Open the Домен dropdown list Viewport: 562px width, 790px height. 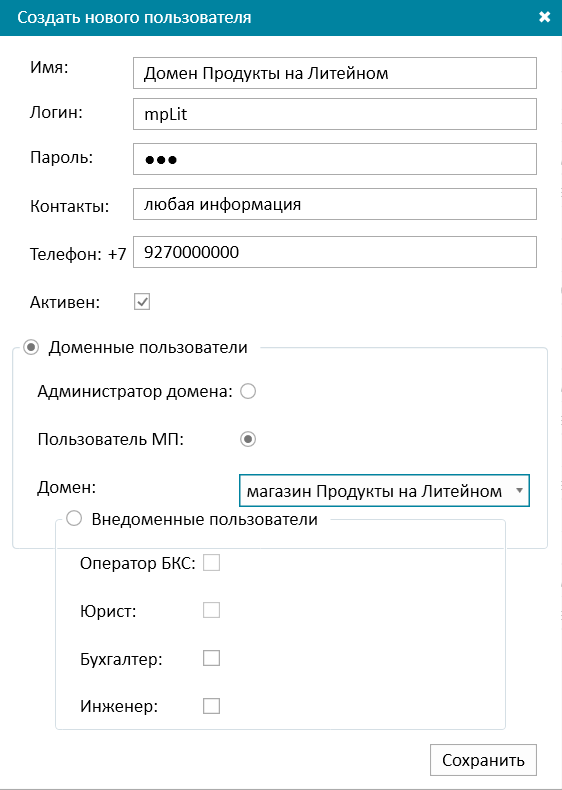pos(384,491)
